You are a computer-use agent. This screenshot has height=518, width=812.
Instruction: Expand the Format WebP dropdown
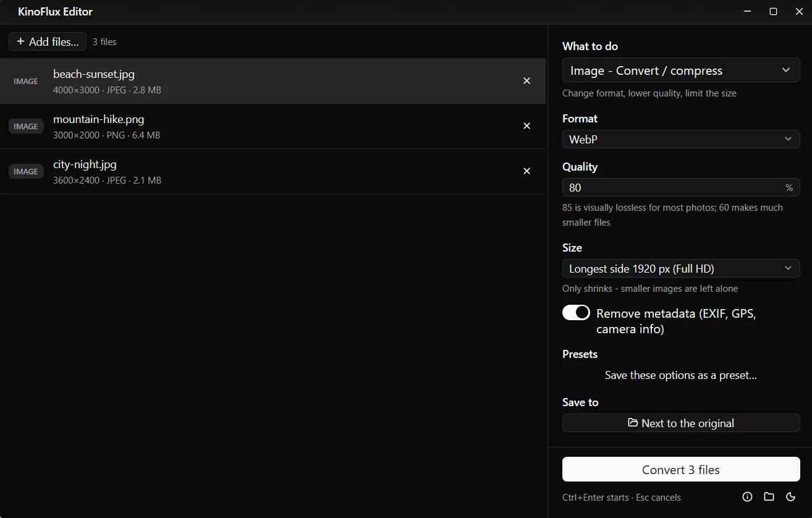click(x=681, y=139)
